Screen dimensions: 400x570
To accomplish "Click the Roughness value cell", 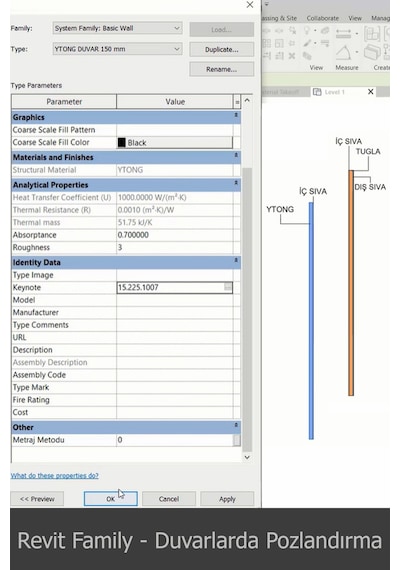I will coord(175,247).
